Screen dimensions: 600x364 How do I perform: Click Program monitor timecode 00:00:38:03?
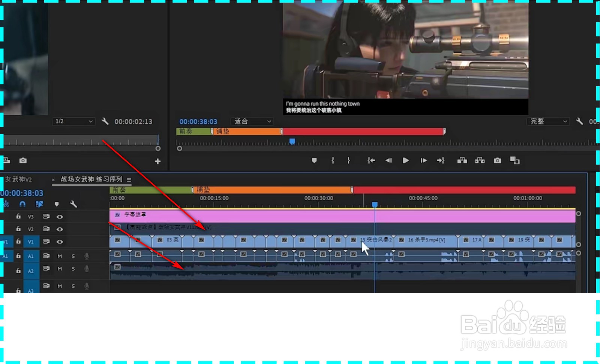tap(198, 121)
